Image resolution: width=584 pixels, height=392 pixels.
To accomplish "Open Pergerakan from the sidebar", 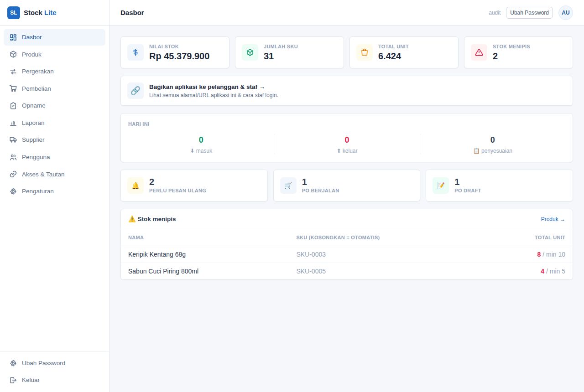I will click(x=54, y=72).
